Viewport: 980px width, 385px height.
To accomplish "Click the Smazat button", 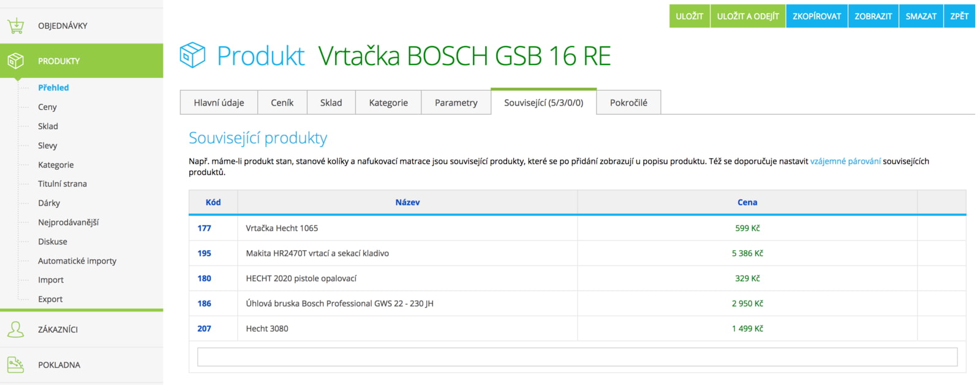I will coord(921,17).
